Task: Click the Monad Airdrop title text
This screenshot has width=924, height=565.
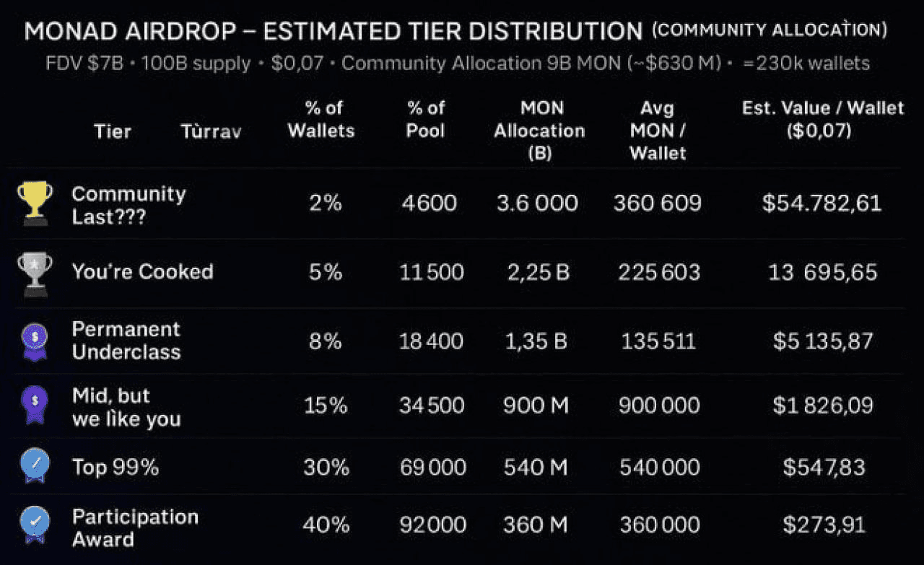Action: [333, 32]
